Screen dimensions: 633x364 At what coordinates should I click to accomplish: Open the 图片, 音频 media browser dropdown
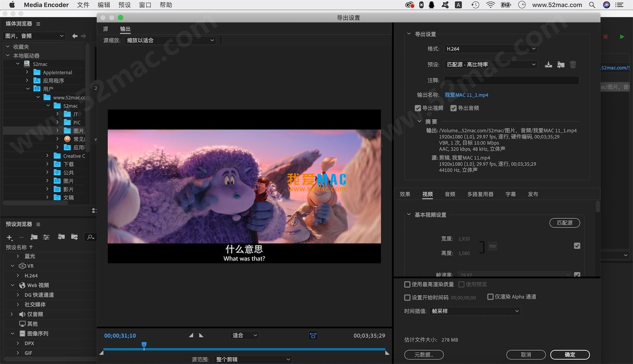tap(34, 36)
